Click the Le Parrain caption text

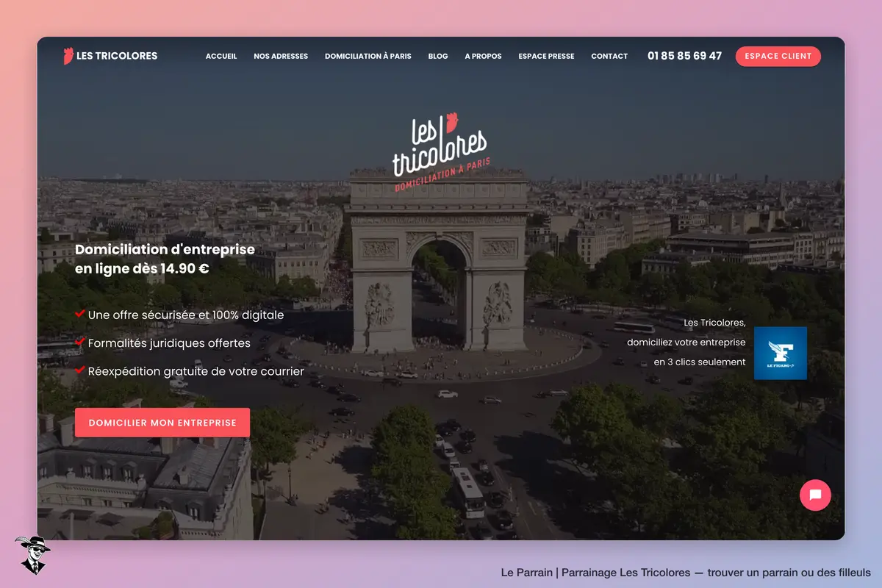click(x=686, y=573)
